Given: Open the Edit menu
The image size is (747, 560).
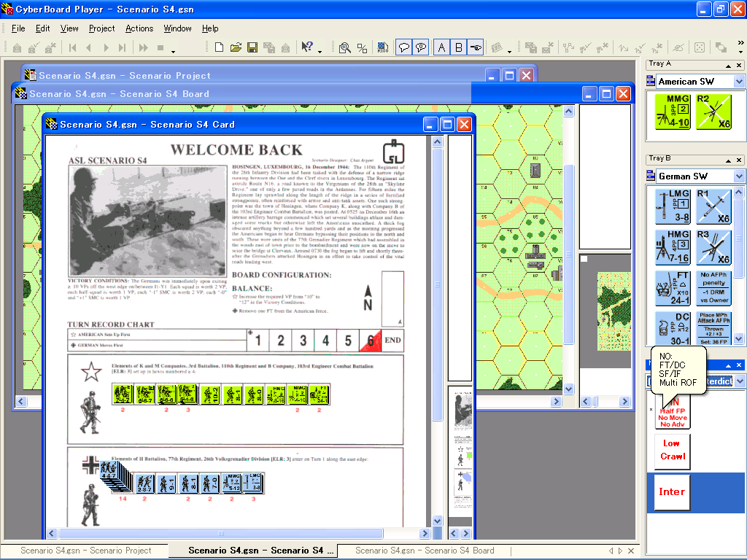Looking at the screenshot, I should click(42, 28).
